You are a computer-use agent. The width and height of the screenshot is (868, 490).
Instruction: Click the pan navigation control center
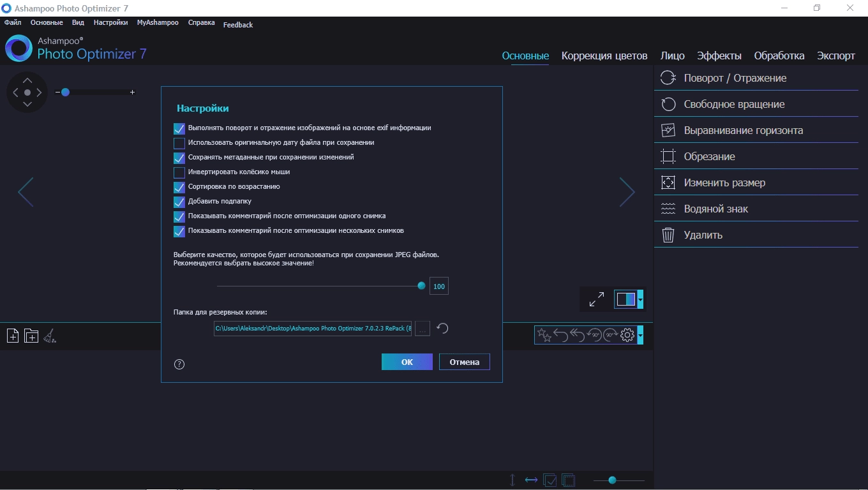pos(27,93)
